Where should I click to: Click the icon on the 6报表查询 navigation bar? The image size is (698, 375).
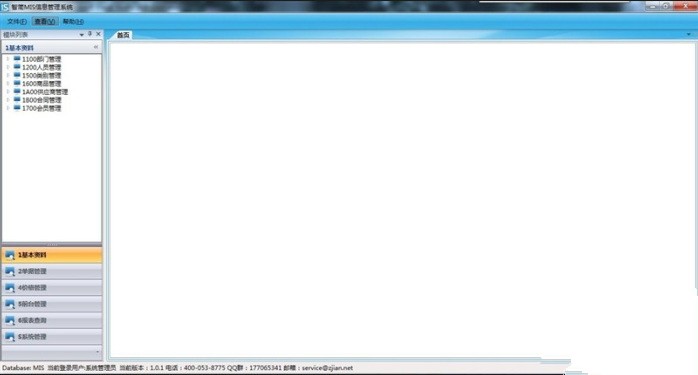point(10,320)
